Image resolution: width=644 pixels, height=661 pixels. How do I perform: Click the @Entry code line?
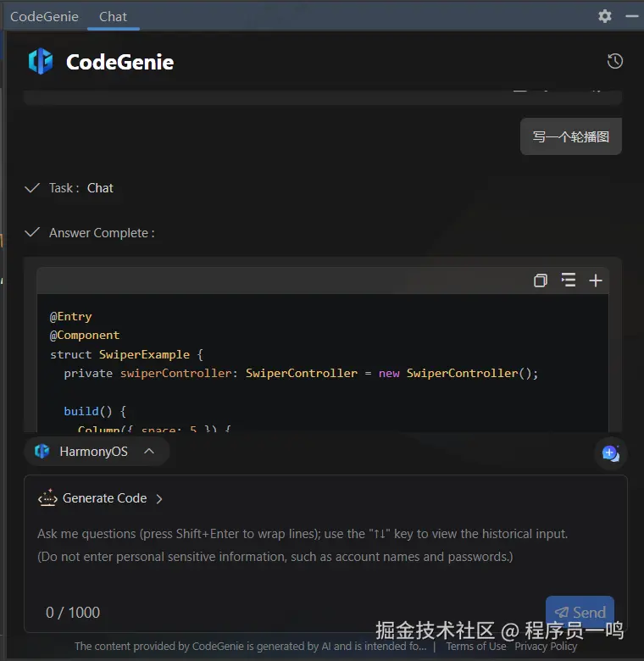[x=71, y=317]
